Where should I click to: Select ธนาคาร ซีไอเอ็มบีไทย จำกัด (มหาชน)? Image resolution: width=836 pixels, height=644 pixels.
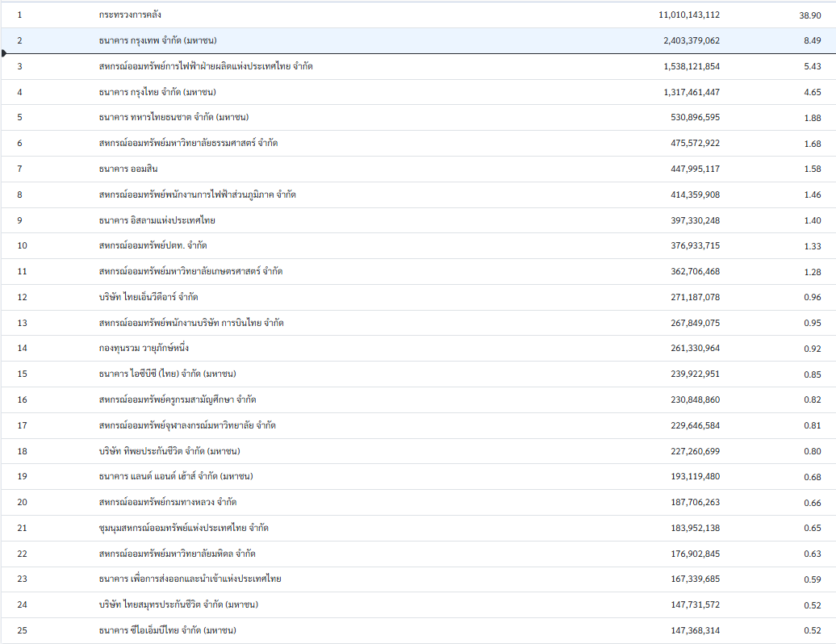pos(167,630)
